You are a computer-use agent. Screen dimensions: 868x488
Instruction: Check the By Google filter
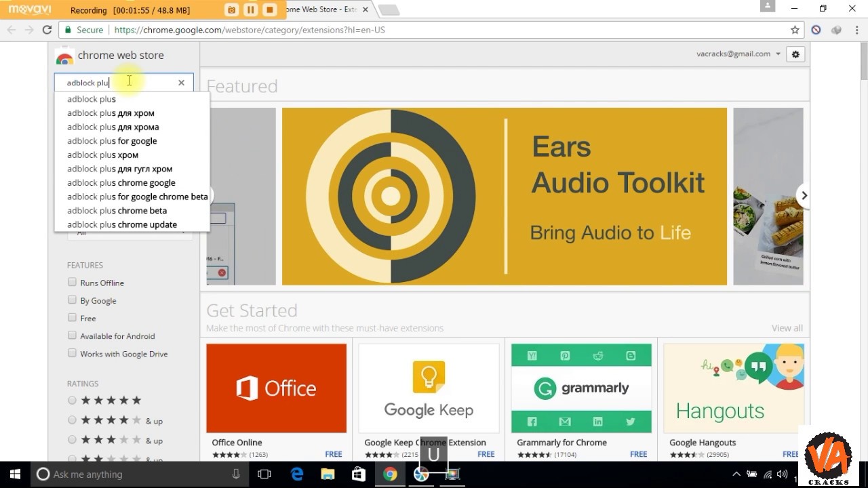click(x=72, y=300)
